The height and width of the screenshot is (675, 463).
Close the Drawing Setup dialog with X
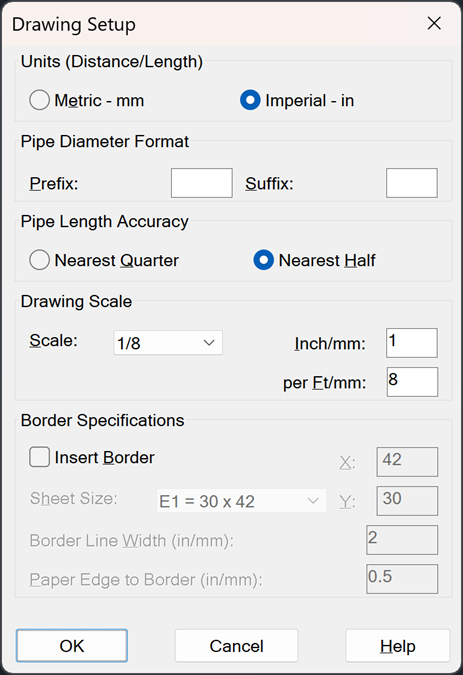[434, 23]
